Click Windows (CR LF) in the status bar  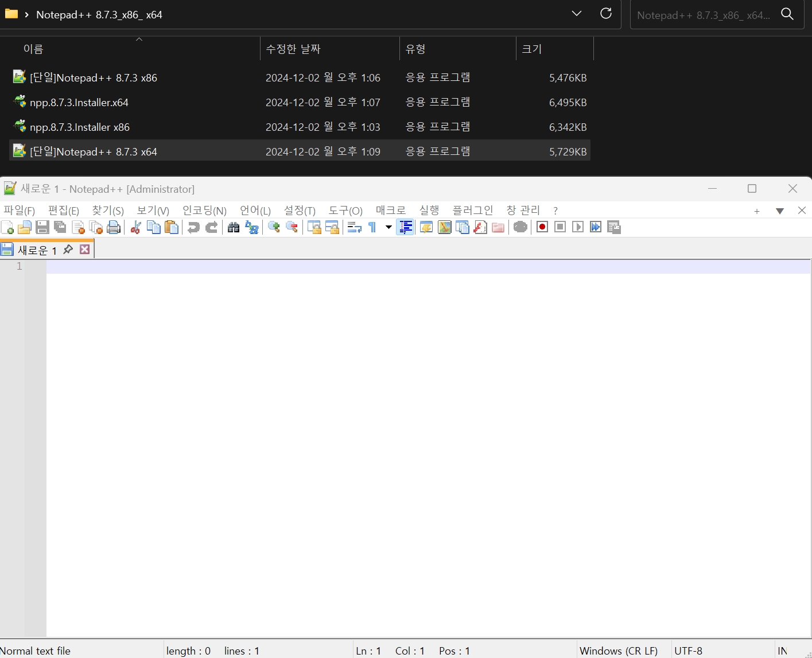pos(619,651)
